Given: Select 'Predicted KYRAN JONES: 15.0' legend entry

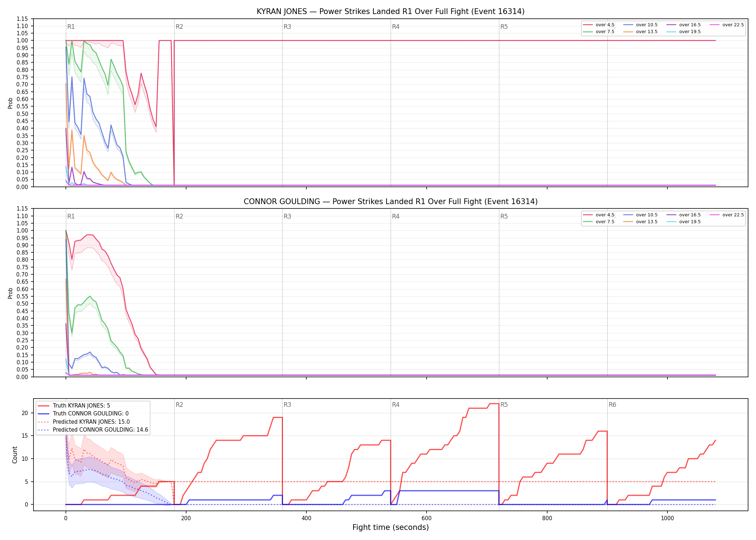Looking at the screenshot, I should pyautogui.click(x=84, y=422).
